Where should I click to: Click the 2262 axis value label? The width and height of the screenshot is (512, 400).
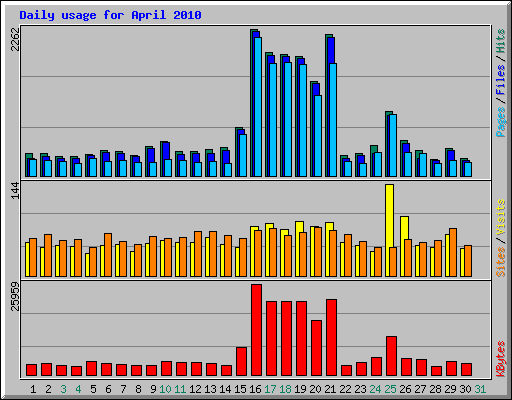pos(15,39)
